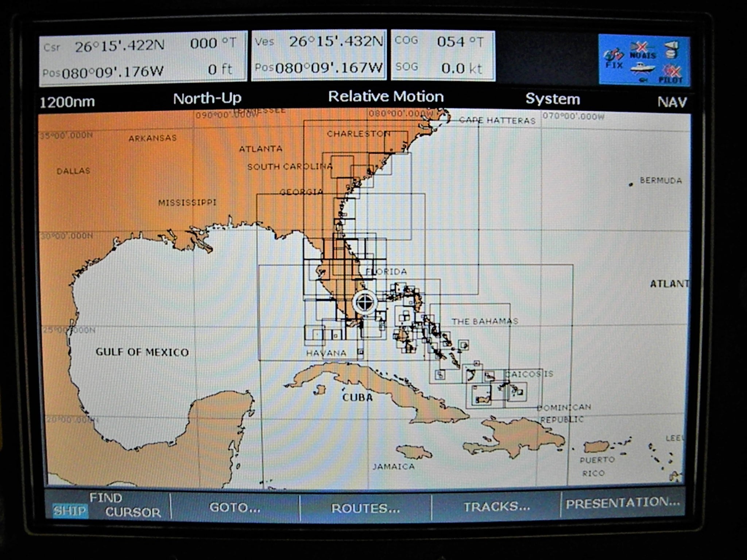The width and height of the screenshot is (747, 560).
Task: Open the PRESENTATION... softkey menu
Action: pos(622,503)
